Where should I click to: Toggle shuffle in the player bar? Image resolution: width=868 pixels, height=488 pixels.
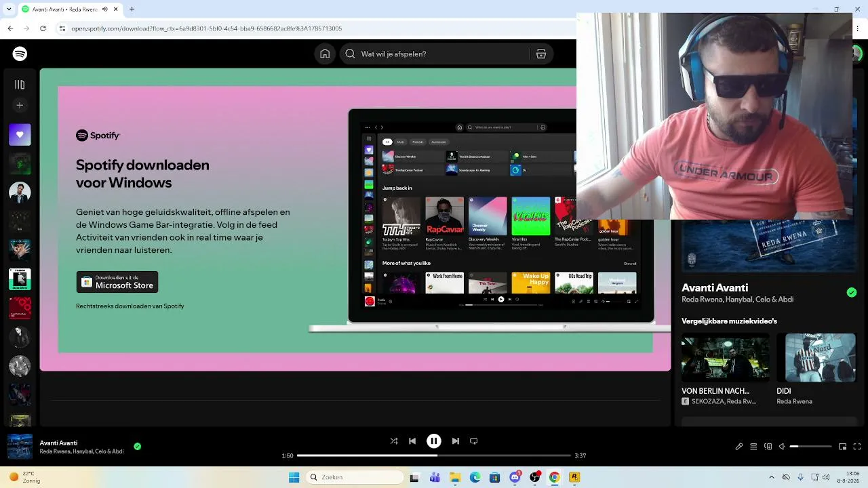click(394, 441)
